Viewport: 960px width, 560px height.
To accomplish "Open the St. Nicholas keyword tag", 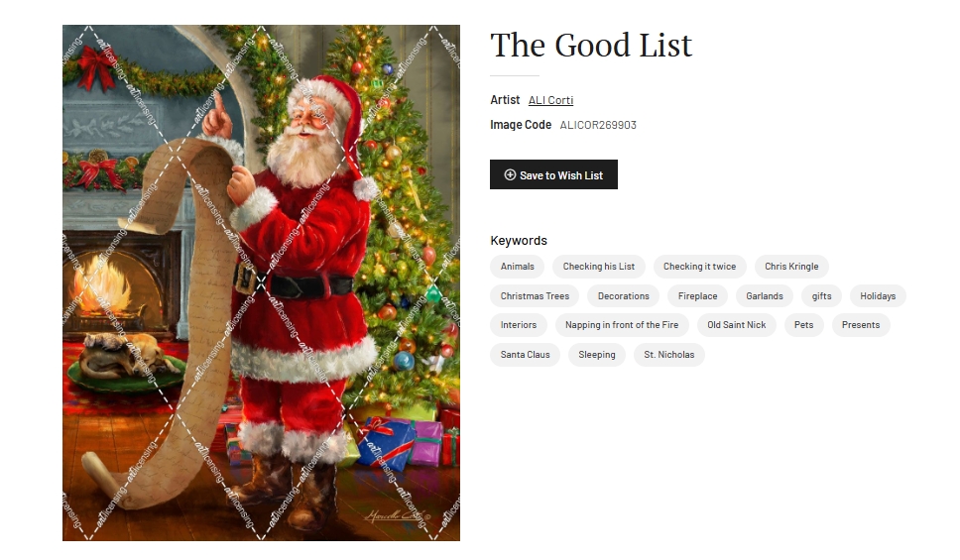I will point(668,355).
